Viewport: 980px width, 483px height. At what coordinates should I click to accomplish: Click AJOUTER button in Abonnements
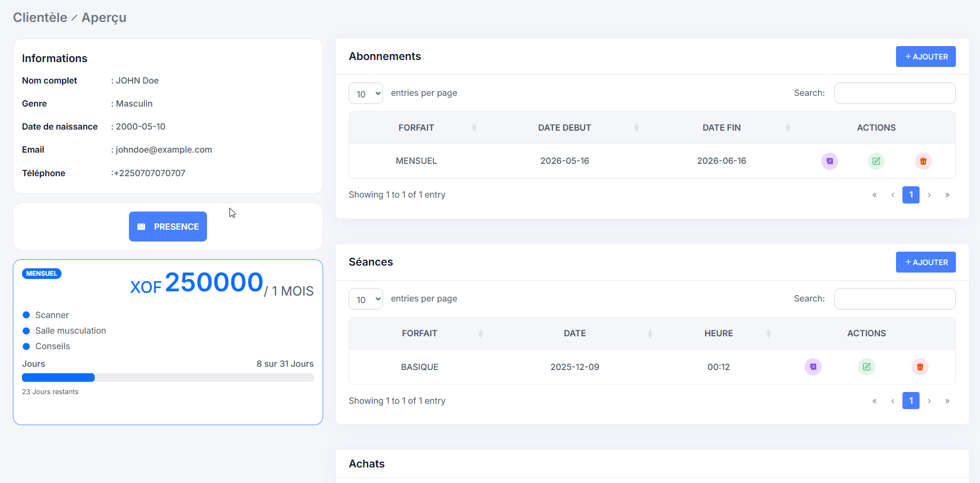pos(926,57)
